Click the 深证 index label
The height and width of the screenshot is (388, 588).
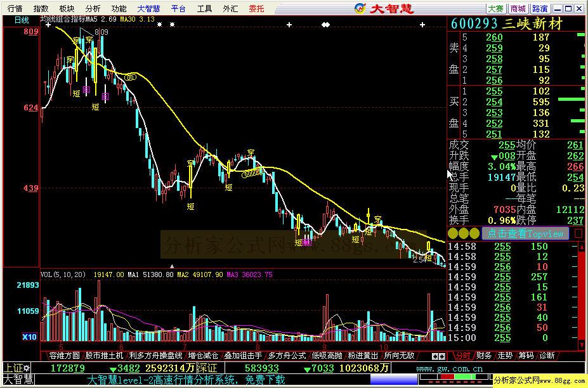click(207, 368)
